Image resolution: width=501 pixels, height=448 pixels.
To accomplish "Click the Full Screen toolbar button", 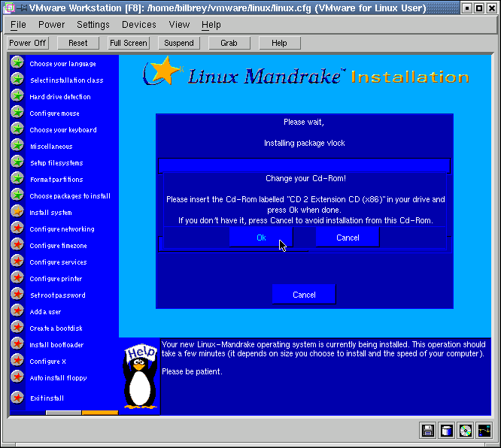I will click(129, 43).
